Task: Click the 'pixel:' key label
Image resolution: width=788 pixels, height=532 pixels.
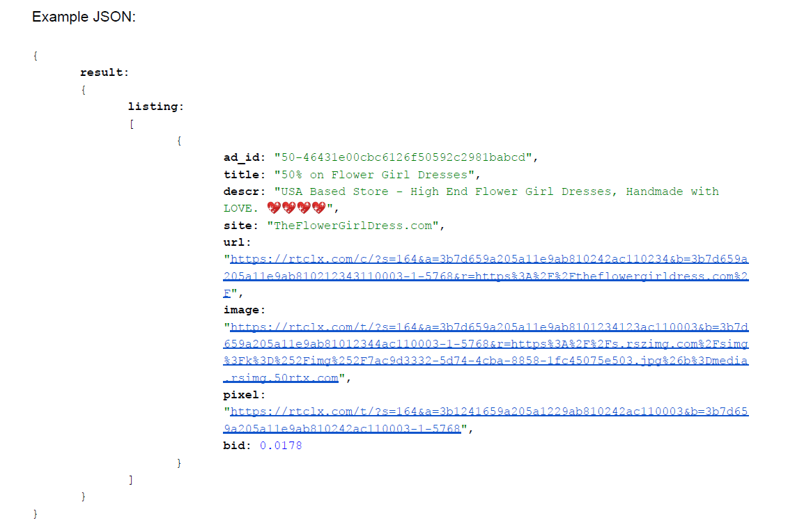Action: (x=245, y=395)
